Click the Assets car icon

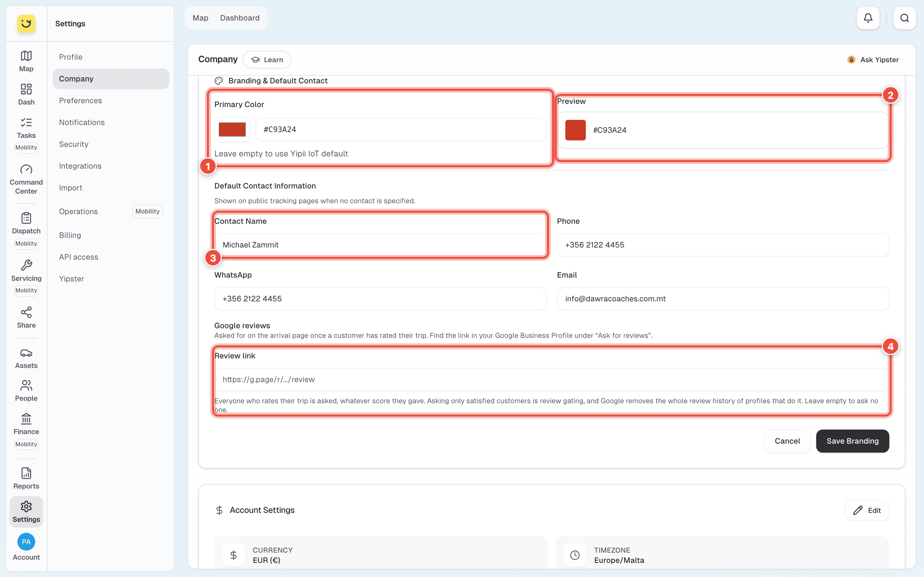tap(26, 353)
